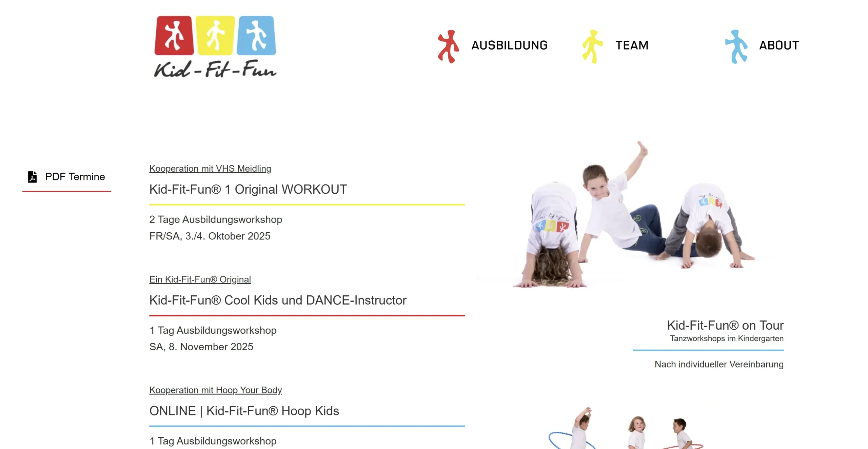
Task: Open Ein Kid-Fit-Fun Original link
Action: (200, 279)
